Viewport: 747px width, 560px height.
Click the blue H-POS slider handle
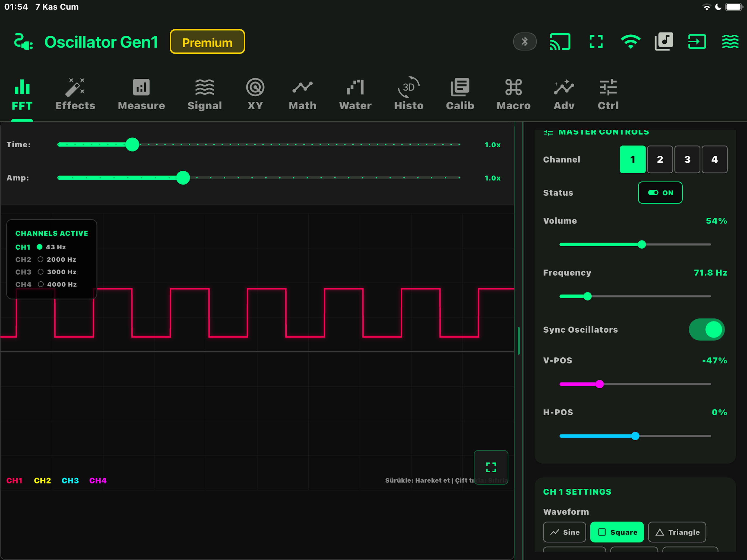635,436
